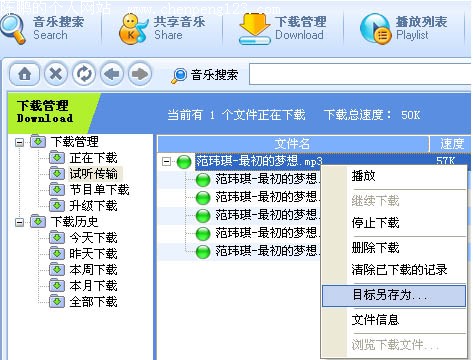Choose 目标另存为... from the context menu

click(394, 295)
